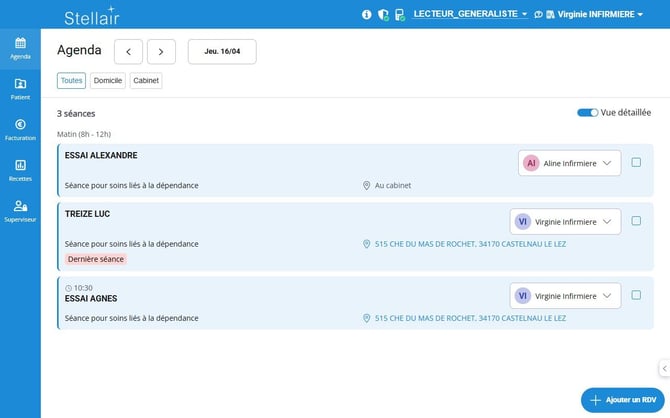The width and height of the screenshot is (670, 418).
Task: Open Recettes from the sidebar
Action: pyautogui.click(x=20, y=169)
